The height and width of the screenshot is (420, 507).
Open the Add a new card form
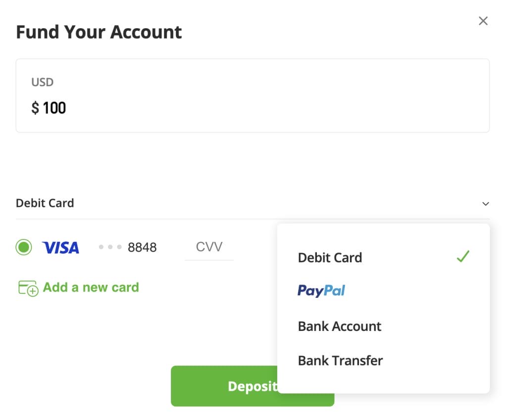[91, 287]
